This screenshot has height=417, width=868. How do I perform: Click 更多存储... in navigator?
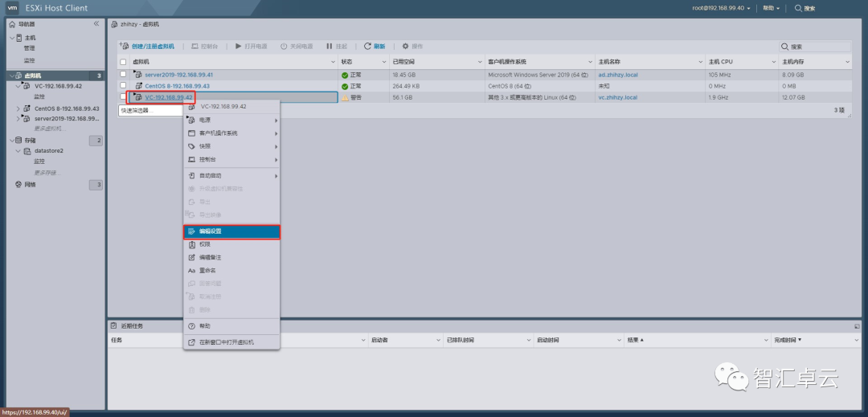(47, 173)
